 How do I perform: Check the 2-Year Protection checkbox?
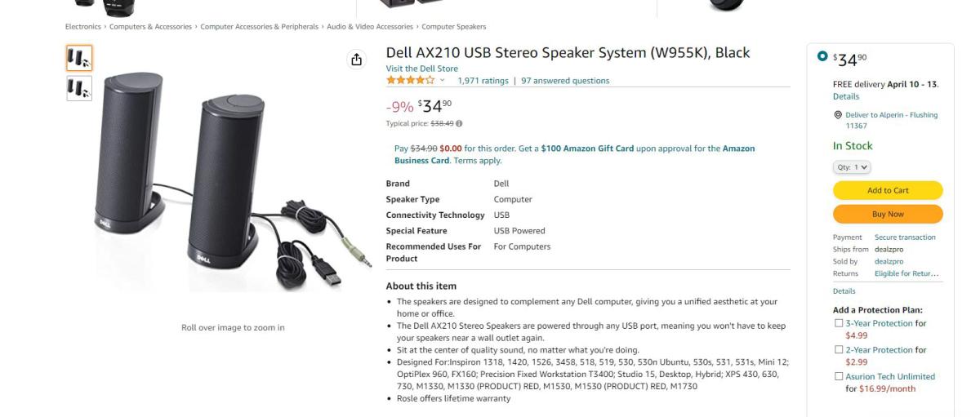point(839,350)
